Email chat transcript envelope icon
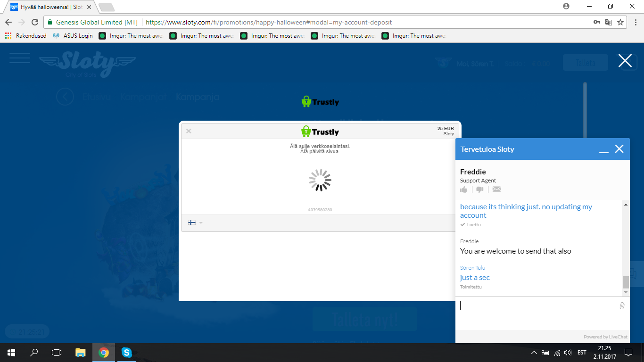Viewport: 644px width, 362px height. click(x=496, y=189)
